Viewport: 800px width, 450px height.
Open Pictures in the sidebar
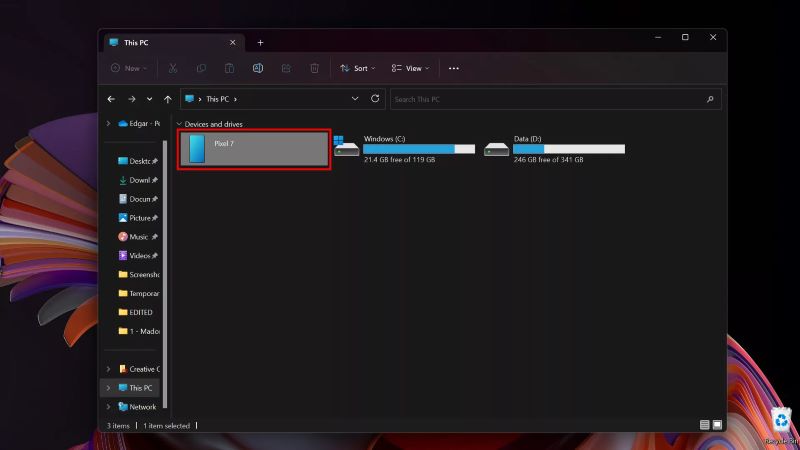138,218
